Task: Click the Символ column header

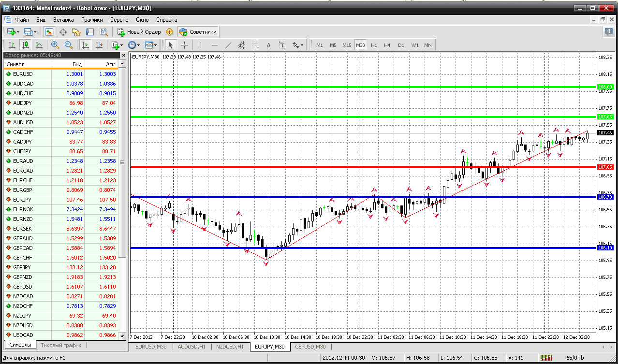Action: coord(27,64)
